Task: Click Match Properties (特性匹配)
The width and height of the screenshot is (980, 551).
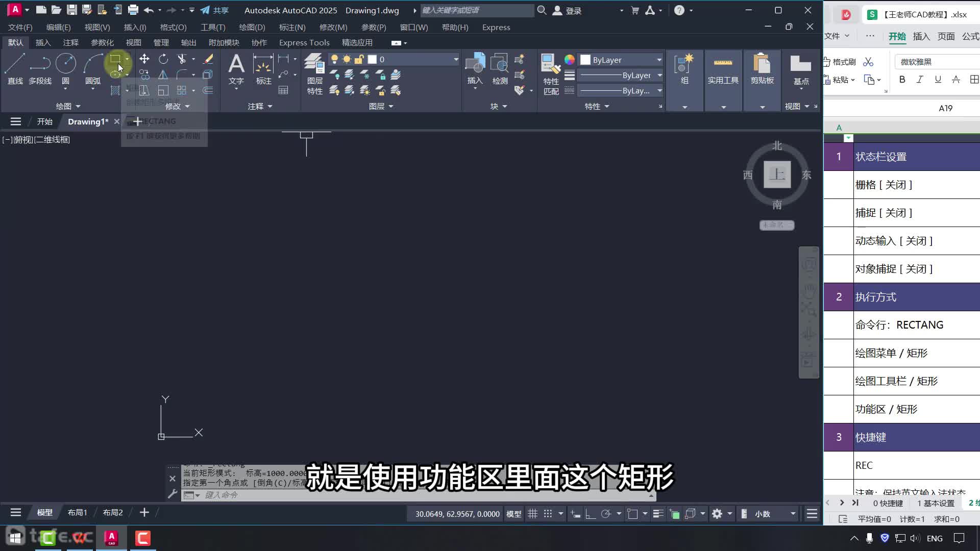Action: [x=551, y=74]
